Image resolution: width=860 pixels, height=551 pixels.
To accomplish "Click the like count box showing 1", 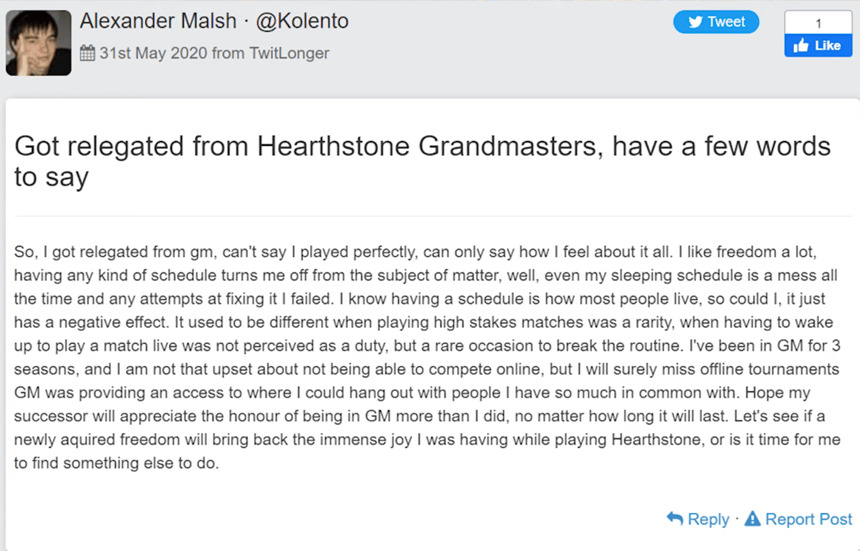I will pos(818,23).
